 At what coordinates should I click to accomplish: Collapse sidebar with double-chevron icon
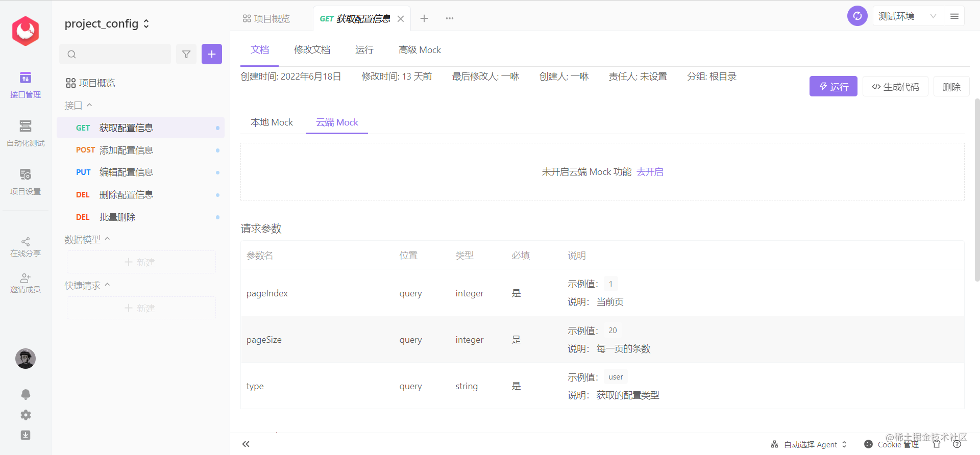pos(246,444)
